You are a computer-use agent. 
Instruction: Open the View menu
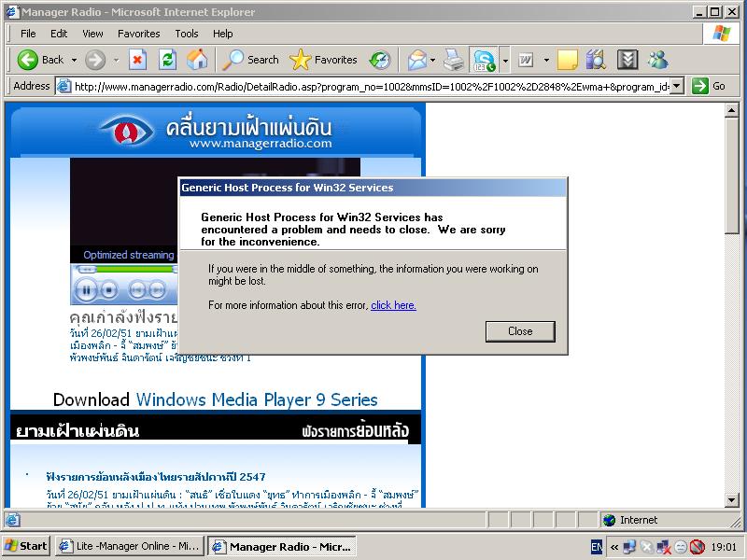click(92, 34)
